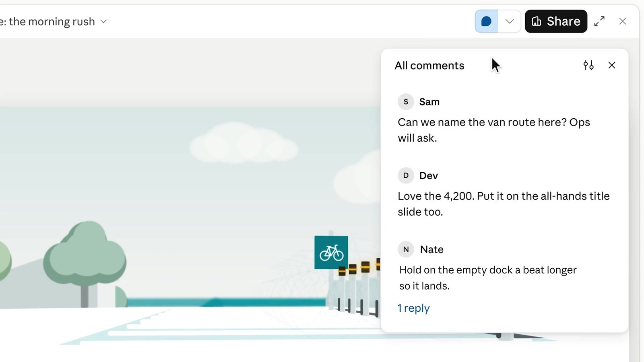Click the name 'Nate'
This screenshot has width=644, height=362.
432,249
